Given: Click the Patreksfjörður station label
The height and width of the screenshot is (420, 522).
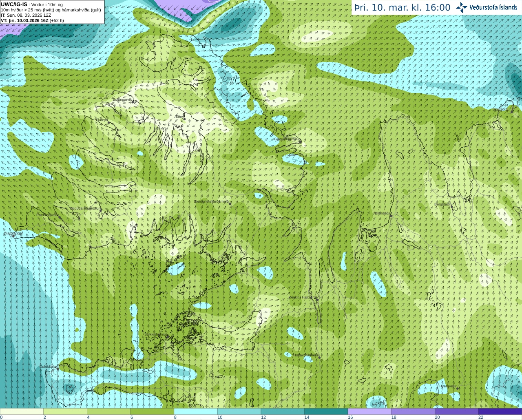Looking at the screenshot, I should point(48,214).
